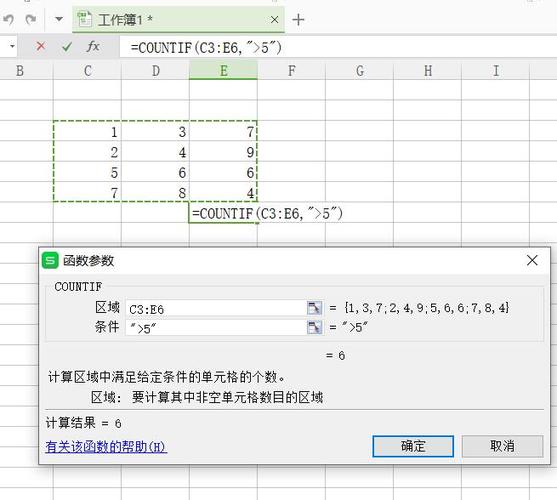Viewport: 557px width, 500px height.
Task: Open the quick access toolbar dropdown arrow
Action: click(59, 19)
